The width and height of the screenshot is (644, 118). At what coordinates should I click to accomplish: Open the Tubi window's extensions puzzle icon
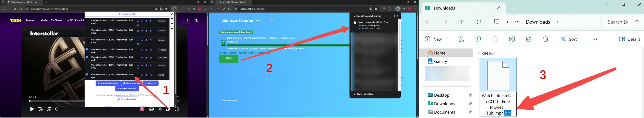click(180, 9)
